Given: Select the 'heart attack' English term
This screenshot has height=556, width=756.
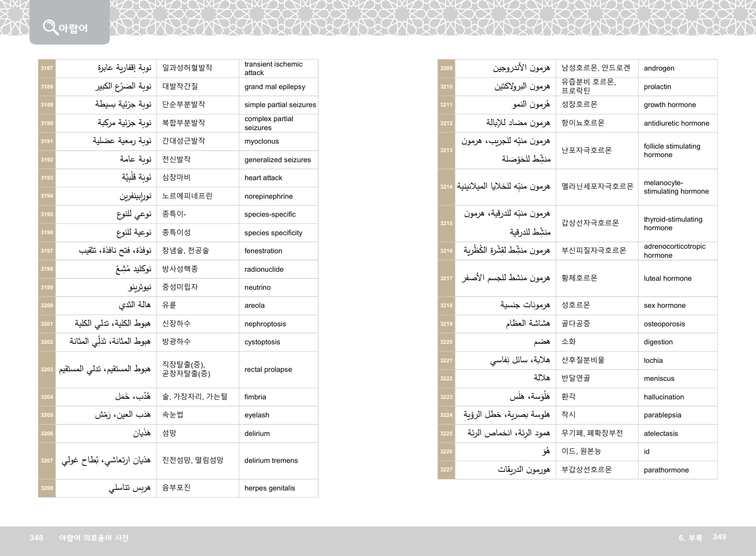Looking at the screenshot, I should [x=263, y=178].
